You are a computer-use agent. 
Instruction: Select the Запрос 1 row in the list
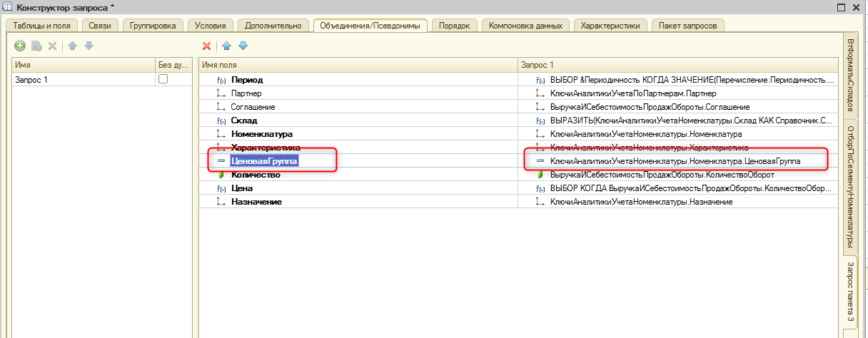(31, 80)
